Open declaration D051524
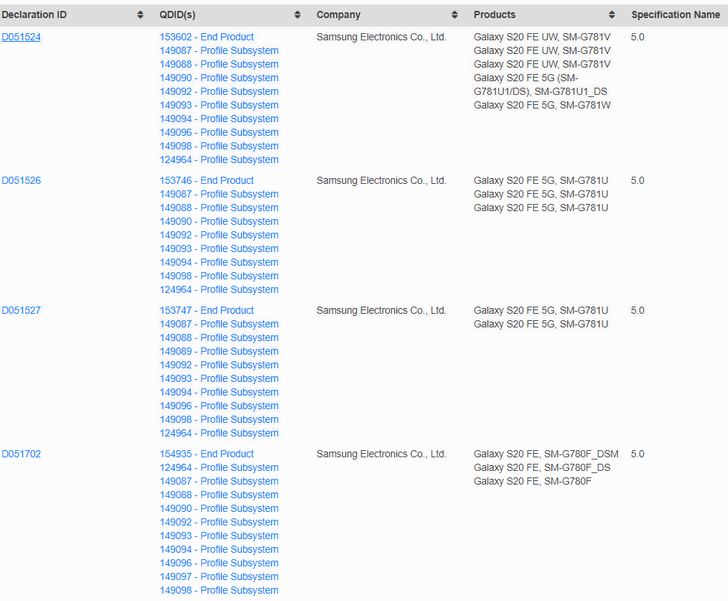 (x=21, y=37)
